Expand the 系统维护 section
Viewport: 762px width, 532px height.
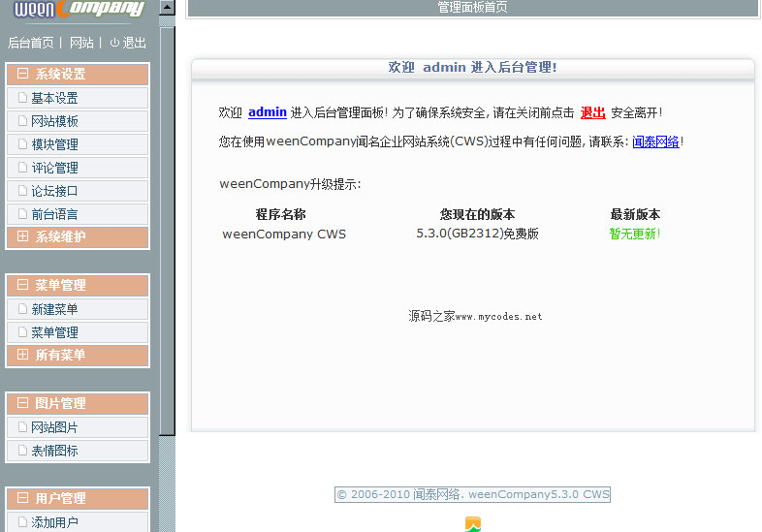point(22,236)
